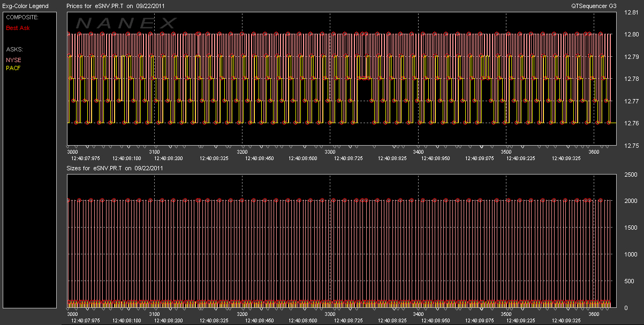Select sequence label 3600 under the prices chart
644x325 pixels.
pyautogui.click(x=594, y=152)
